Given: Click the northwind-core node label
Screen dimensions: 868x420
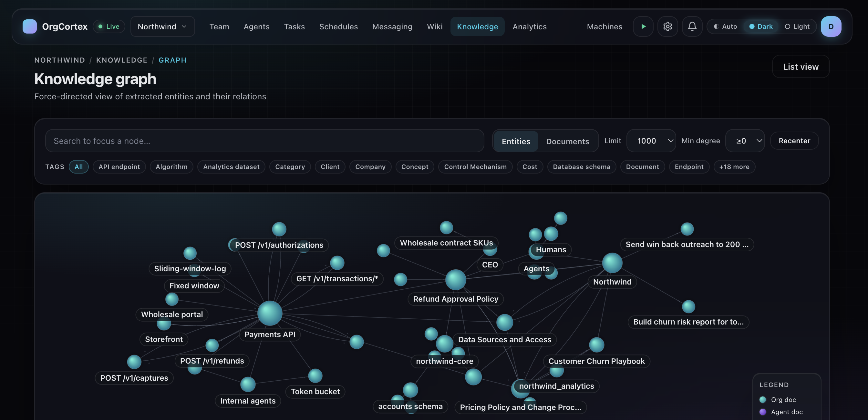Looking at the screenshot, I should [444, 361].
